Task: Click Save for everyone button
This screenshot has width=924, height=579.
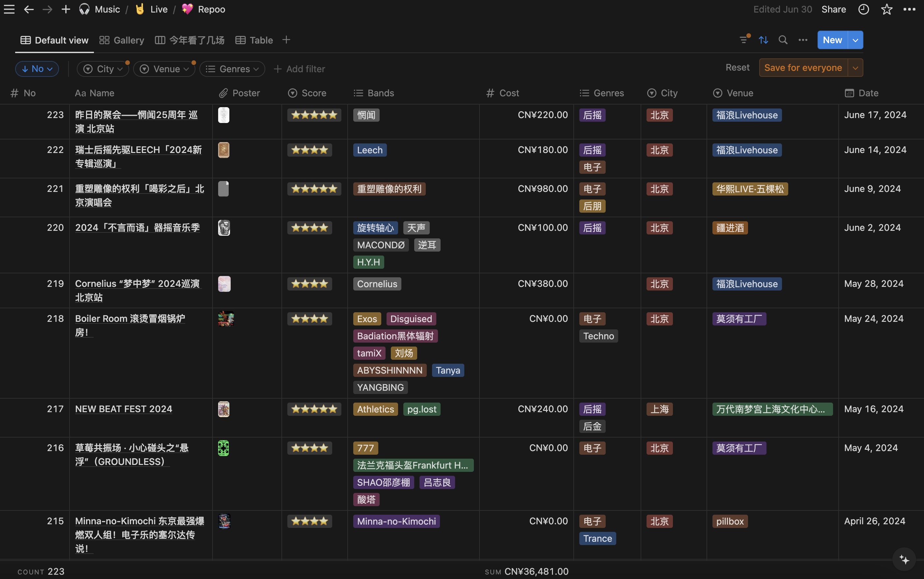Action: (803, 68)
